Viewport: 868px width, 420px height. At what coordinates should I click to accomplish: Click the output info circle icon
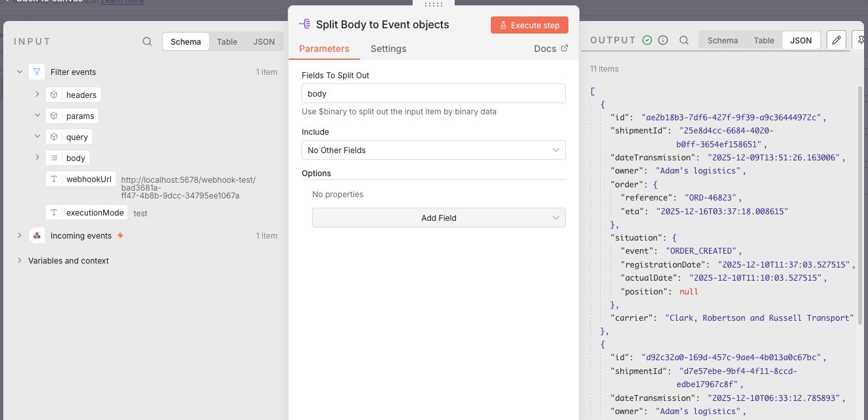coord(663,40)
